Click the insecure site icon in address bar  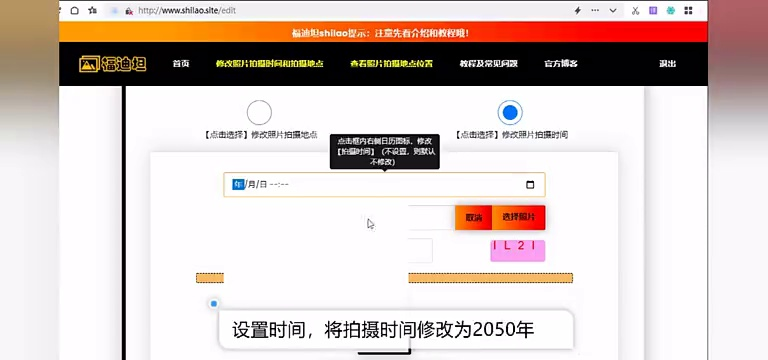(129, 11)
